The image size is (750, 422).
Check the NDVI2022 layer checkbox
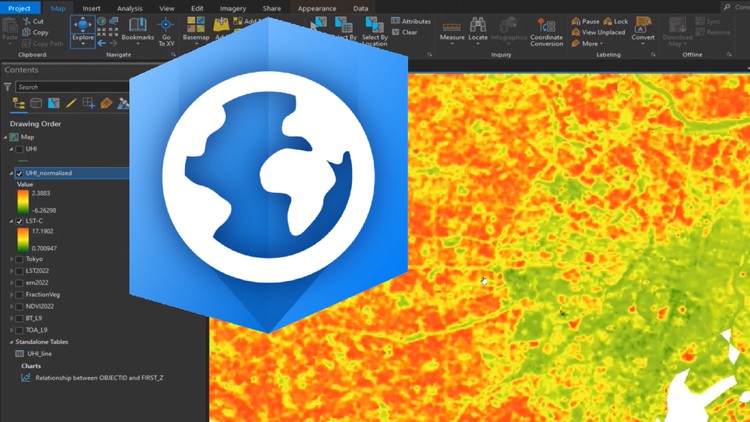point(19,306)
